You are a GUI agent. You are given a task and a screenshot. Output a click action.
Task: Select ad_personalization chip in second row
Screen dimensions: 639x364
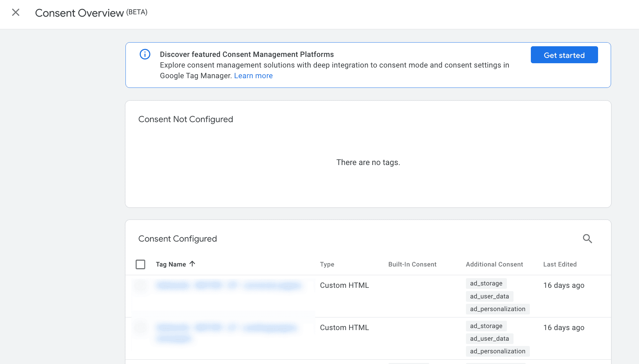point(498,351)
